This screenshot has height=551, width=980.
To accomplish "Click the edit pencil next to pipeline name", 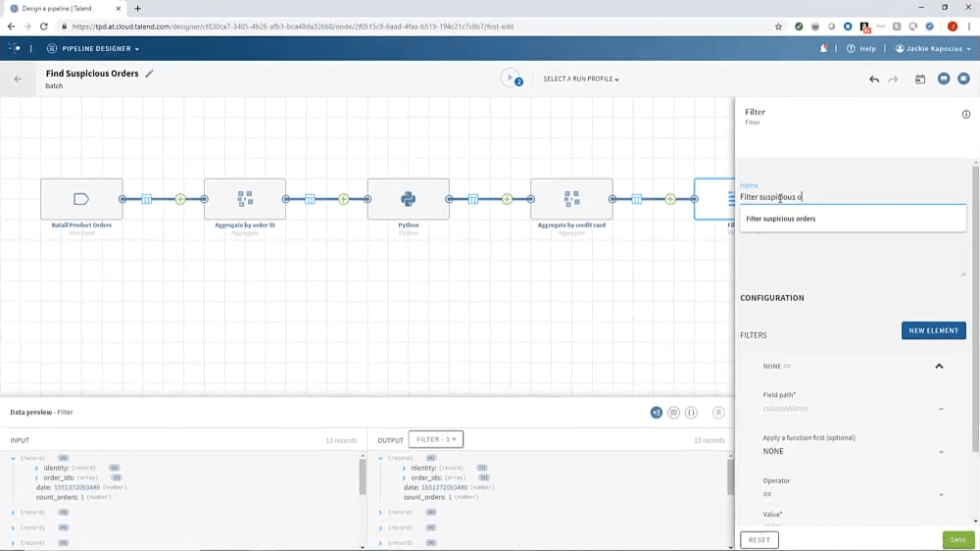I will pyautogui.click(x=150, y=74).
